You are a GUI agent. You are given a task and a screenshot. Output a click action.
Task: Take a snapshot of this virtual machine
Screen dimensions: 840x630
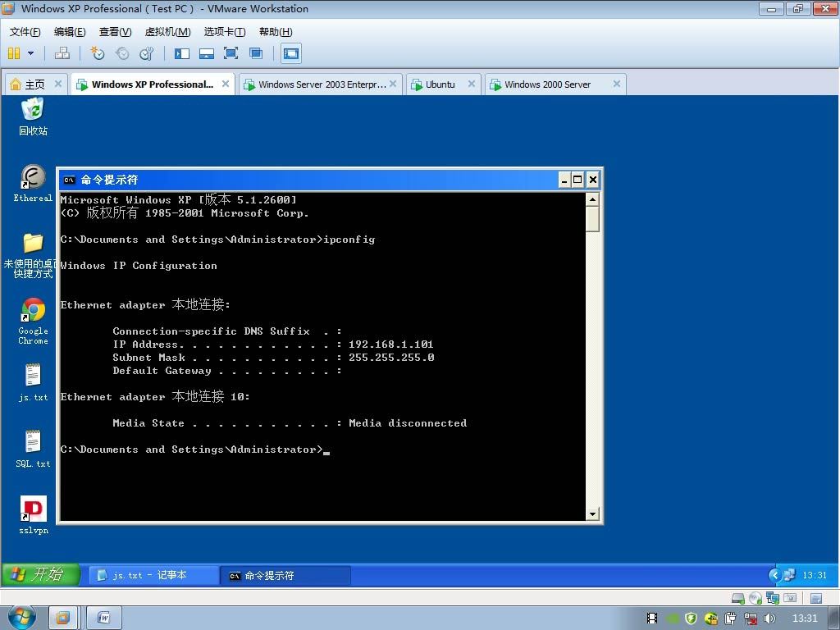97,53
